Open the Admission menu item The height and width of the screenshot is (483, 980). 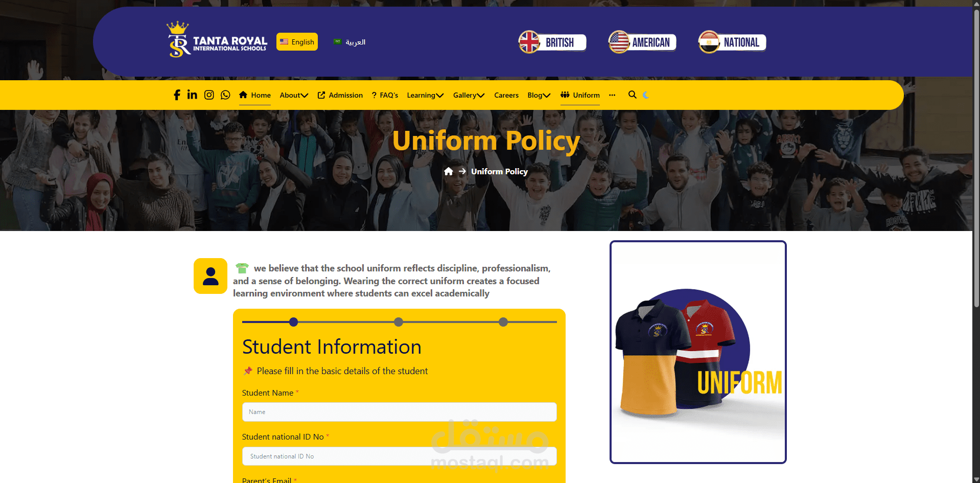(340, 95)
